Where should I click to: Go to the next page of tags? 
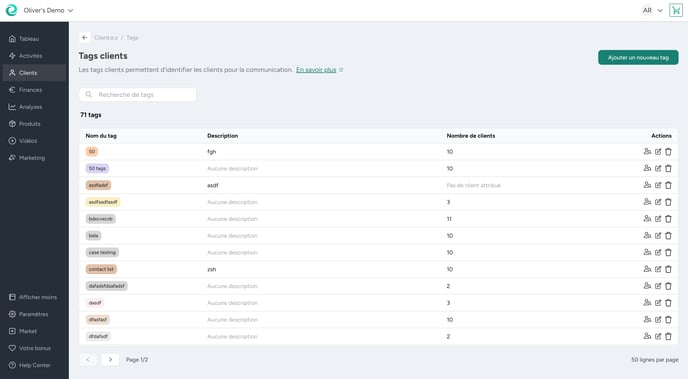point(110,360)
